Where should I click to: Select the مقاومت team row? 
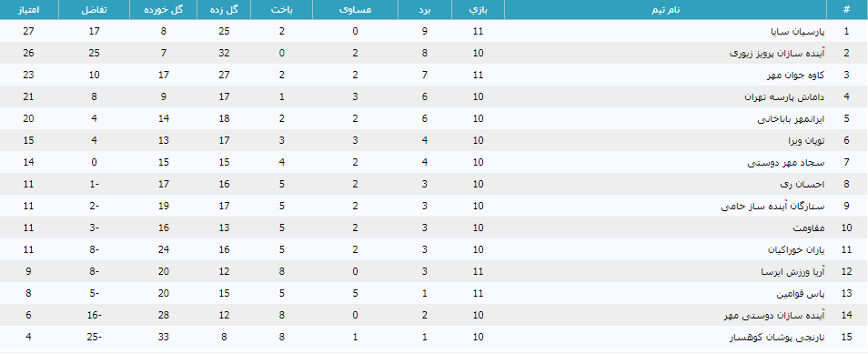point(434,228)
